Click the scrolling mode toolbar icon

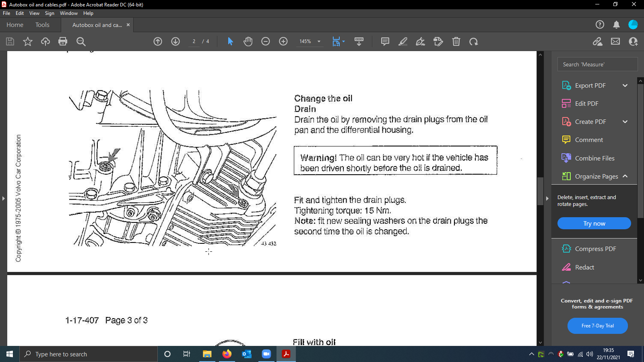click(x=359, y=41)
